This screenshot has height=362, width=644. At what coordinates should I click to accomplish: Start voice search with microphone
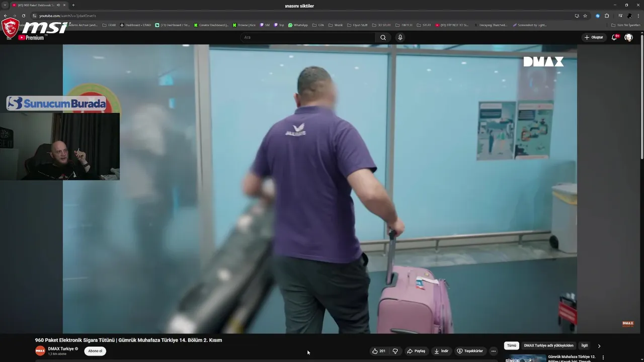(x=400, y=37)
